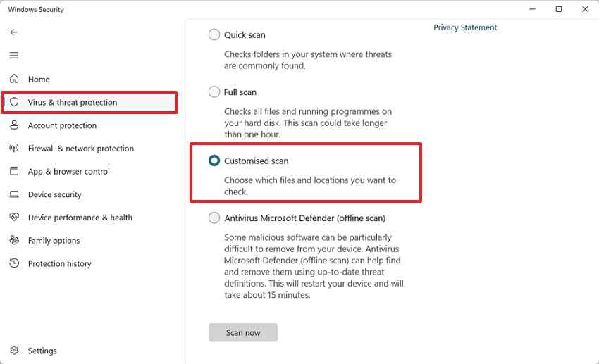This screenshot has width=599, height=364.
Task: Maximize the Windows Security window
Action: (x=559, y=9)
